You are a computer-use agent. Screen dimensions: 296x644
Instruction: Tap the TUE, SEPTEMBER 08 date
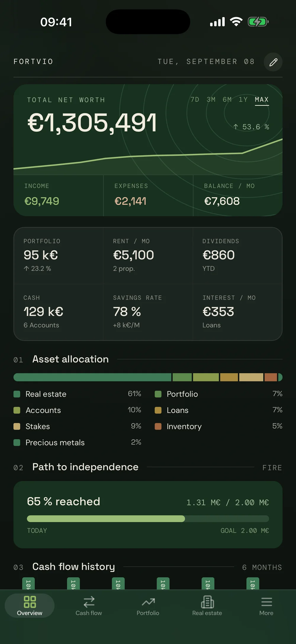(206, 62)
